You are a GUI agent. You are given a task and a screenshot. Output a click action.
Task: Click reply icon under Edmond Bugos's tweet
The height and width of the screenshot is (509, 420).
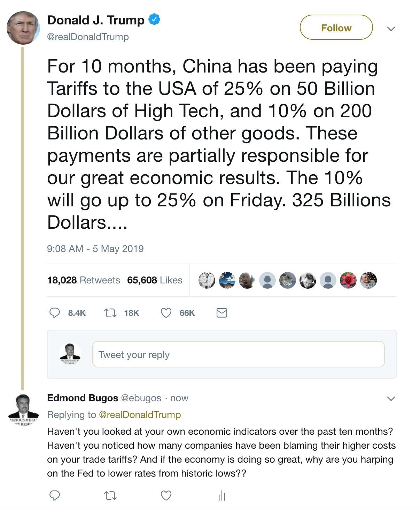tap(54, 495)
